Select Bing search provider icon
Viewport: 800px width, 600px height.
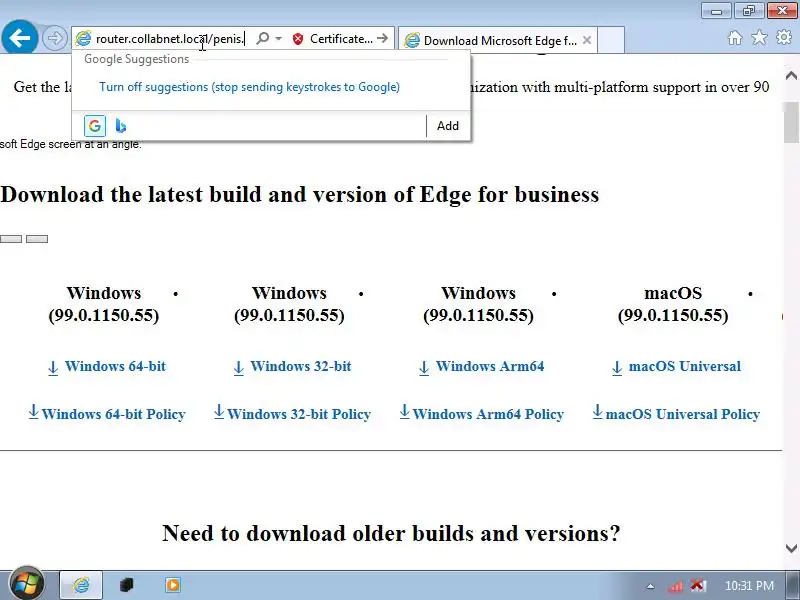120,126
